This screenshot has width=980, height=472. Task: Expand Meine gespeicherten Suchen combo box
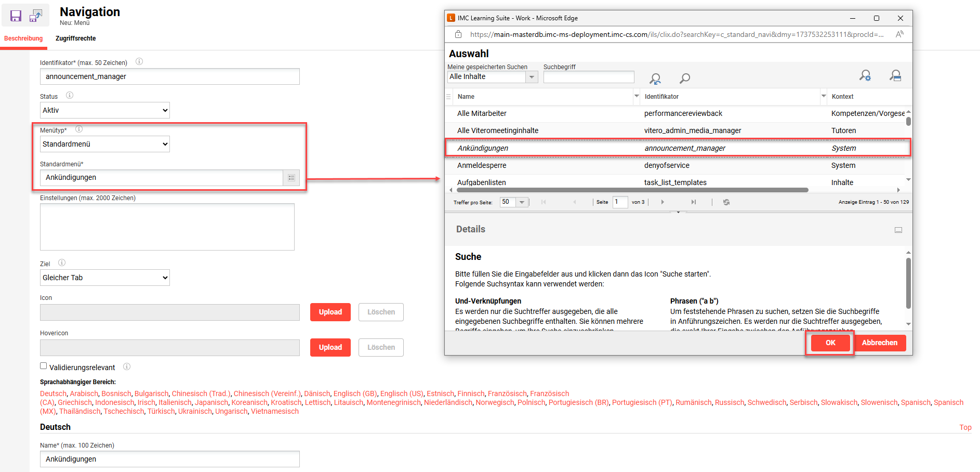tap(532, 77)
